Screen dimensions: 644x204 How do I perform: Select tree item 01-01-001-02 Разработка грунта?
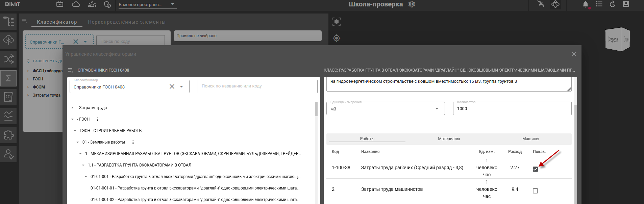tap(195, 200)
